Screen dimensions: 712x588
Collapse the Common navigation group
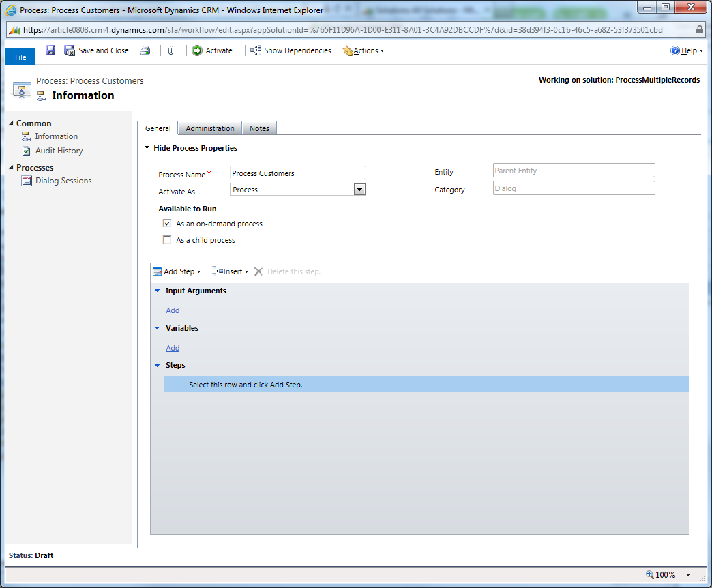pos(12,123)
